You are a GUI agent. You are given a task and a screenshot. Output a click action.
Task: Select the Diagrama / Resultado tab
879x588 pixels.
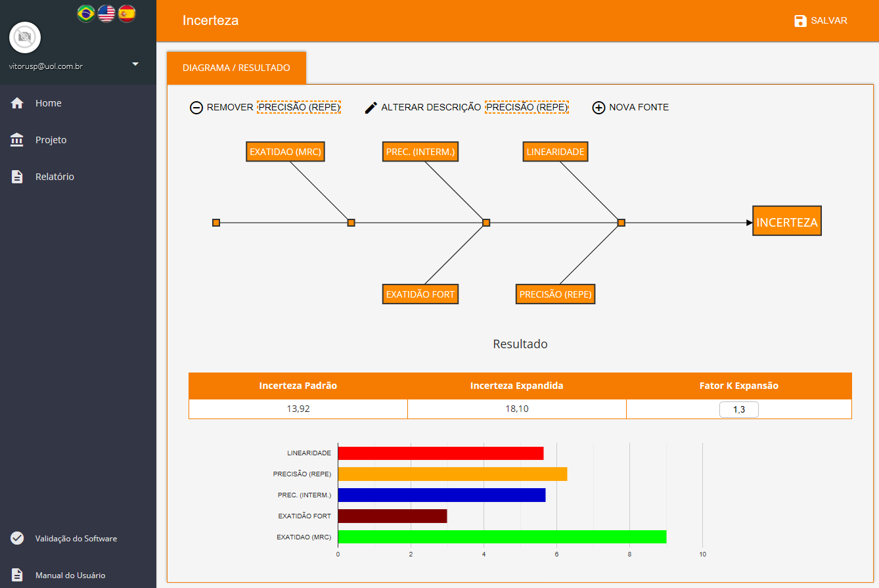pos(237,68)
